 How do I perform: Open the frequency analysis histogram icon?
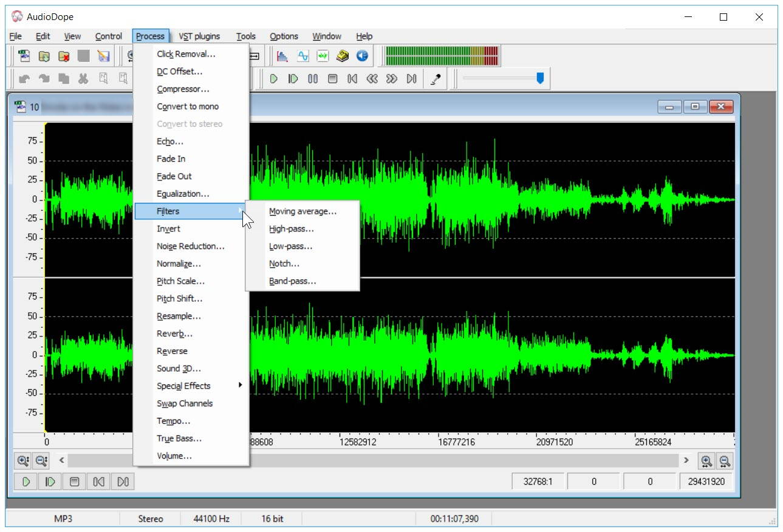pyautogui.click(x=282, y=55)
